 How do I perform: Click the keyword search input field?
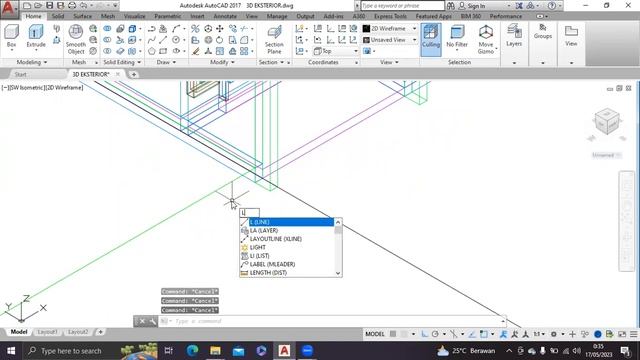tap(402, 6)
